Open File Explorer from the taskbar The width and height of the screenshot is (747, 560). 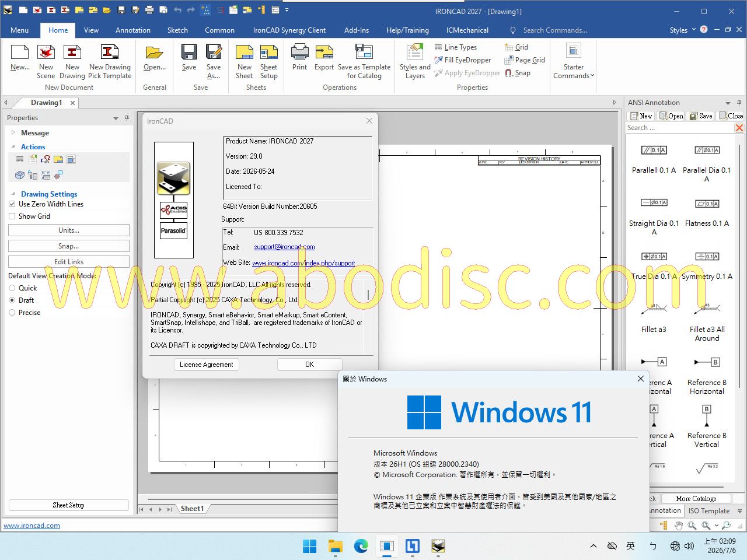click(336, 546)
